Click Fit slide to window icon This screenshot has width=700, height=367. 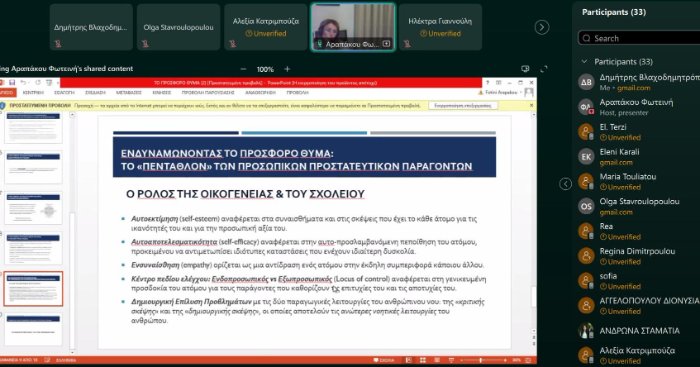tap(529, 360)
